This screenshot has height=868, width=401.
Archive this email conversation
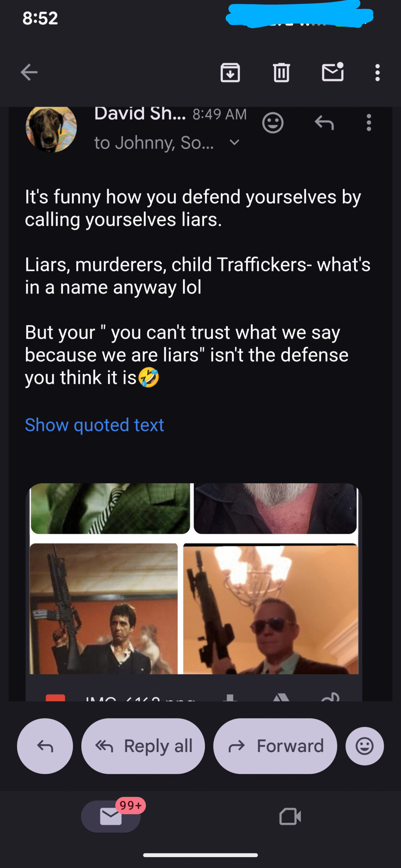click(230, 73)
